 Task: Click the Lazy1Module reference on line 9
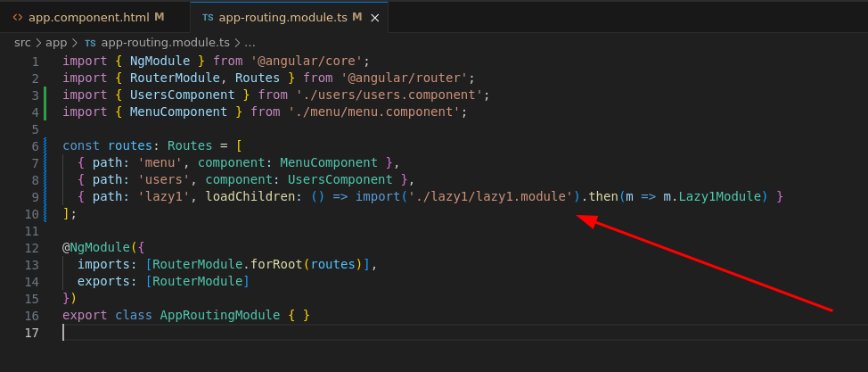click(721, 197)
